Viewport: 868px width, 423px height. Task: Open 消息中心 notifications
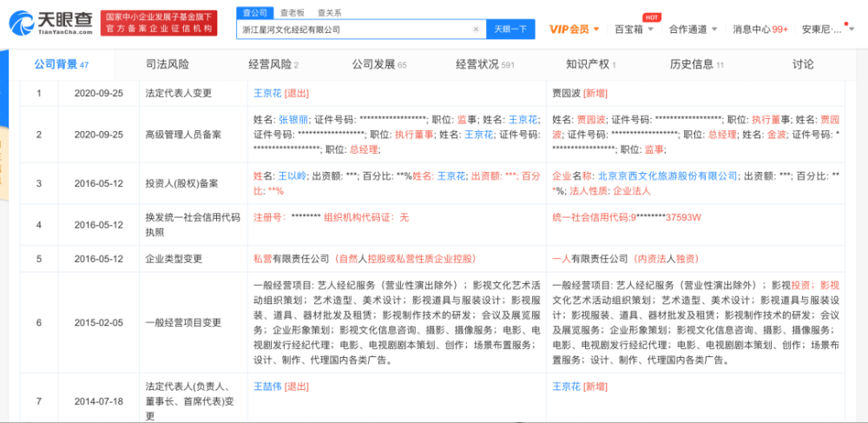click(760, 30)
